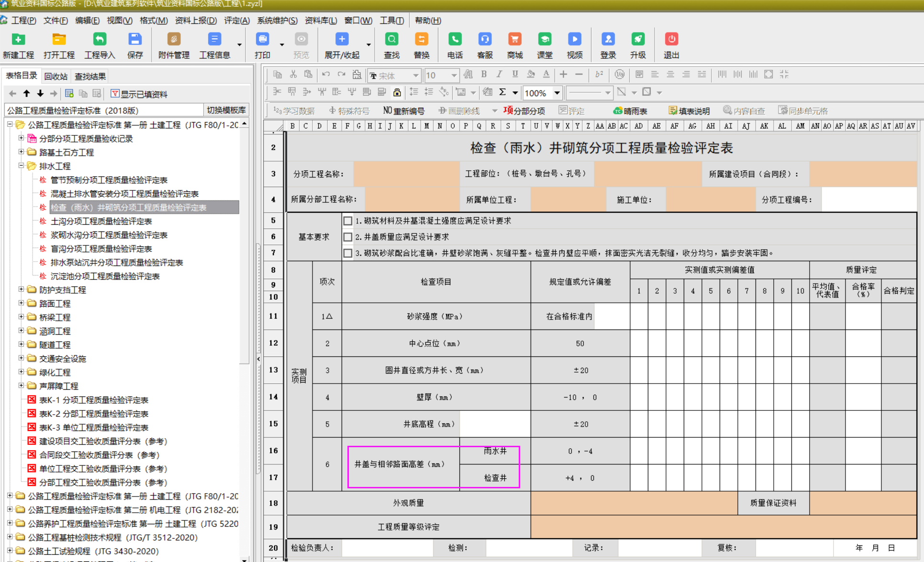Click the 分部分项 button

coord(524,111)
